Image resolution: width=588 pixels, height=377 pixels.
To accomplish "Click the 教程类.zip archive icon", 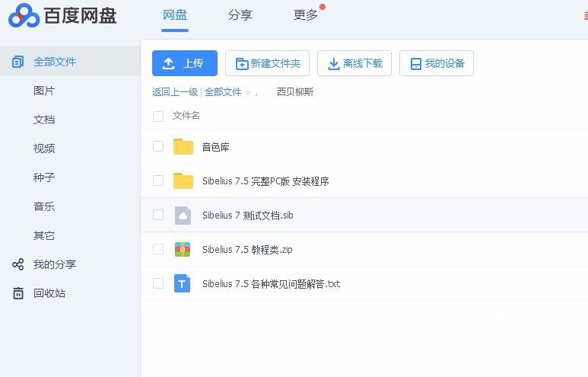I will click(183, 249).
